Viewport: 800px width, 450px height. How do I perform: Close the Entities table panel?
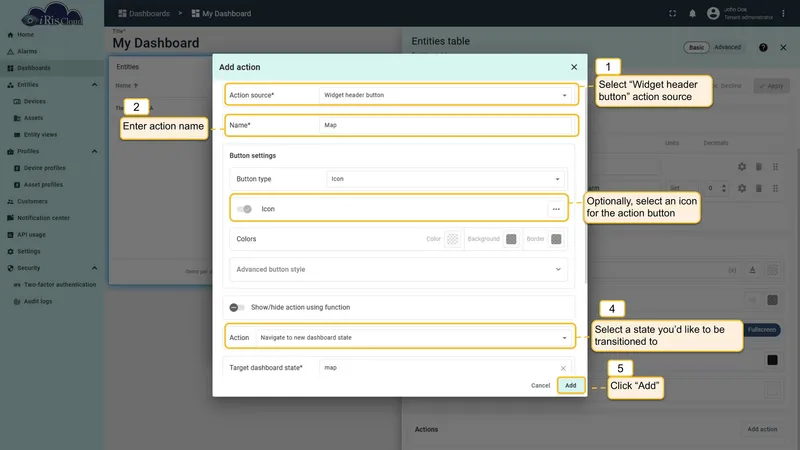click(x=783, y=47)
